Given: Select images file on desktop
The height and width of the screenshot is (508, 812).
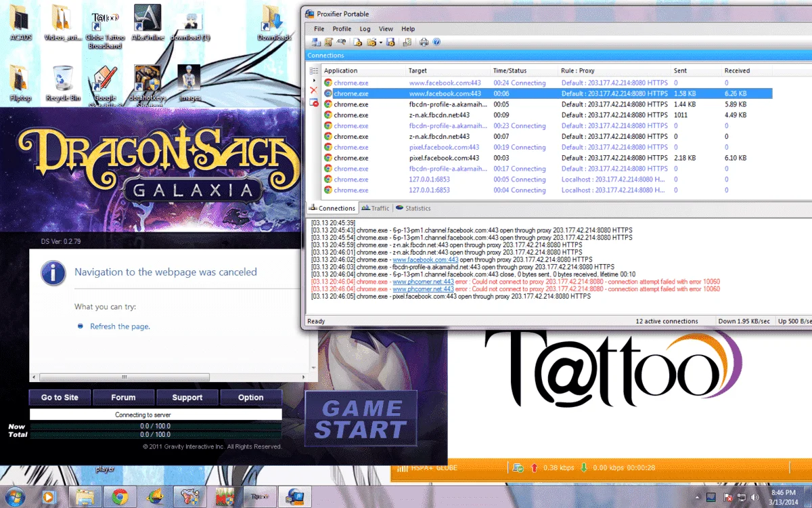Looking at the screenshot, I should [x=189, y=83].
